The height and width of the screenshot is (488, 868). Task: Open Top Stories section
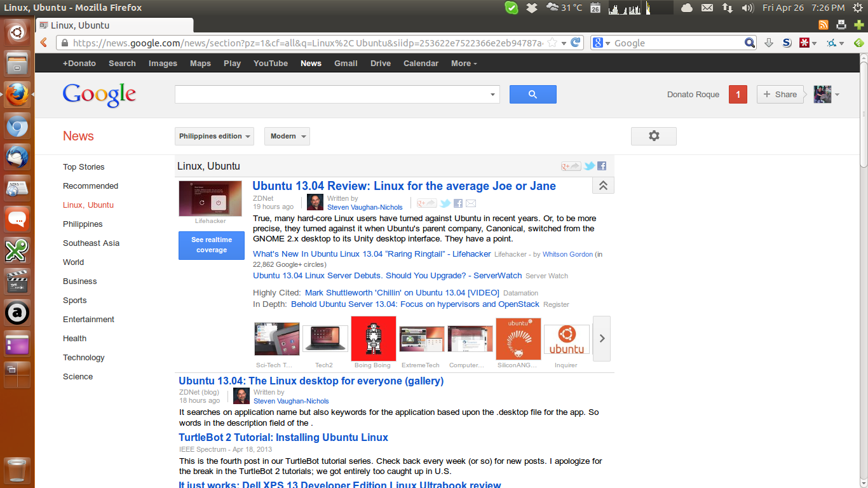click(x=84, y=166)
